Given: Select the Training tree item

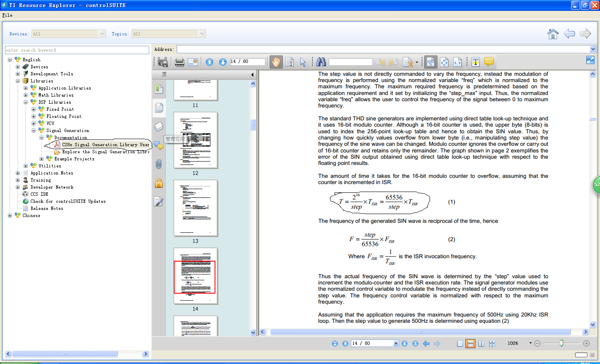Looking at the screenshot, I should coord(41,180).
